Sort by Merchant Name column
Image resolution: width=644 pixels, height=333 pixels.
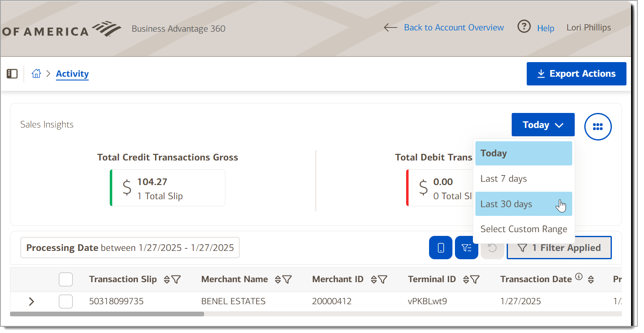[x=278, y=280]
